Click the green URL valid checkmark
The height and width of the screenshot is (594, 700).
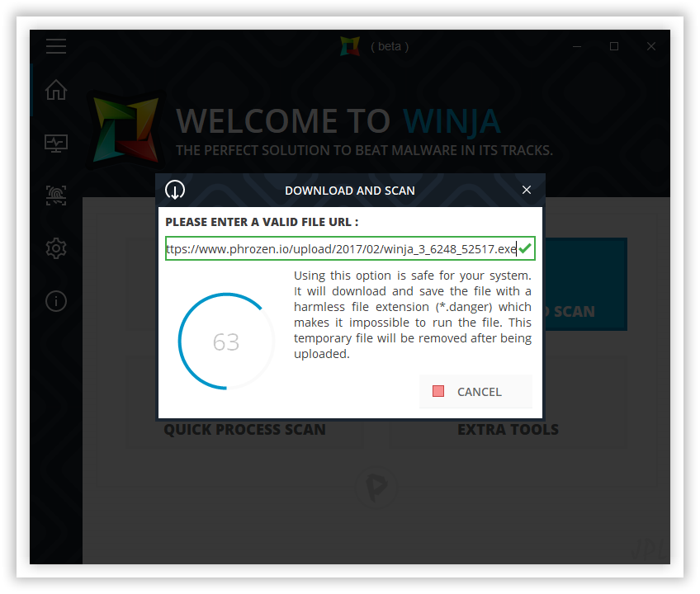[526, 248]
